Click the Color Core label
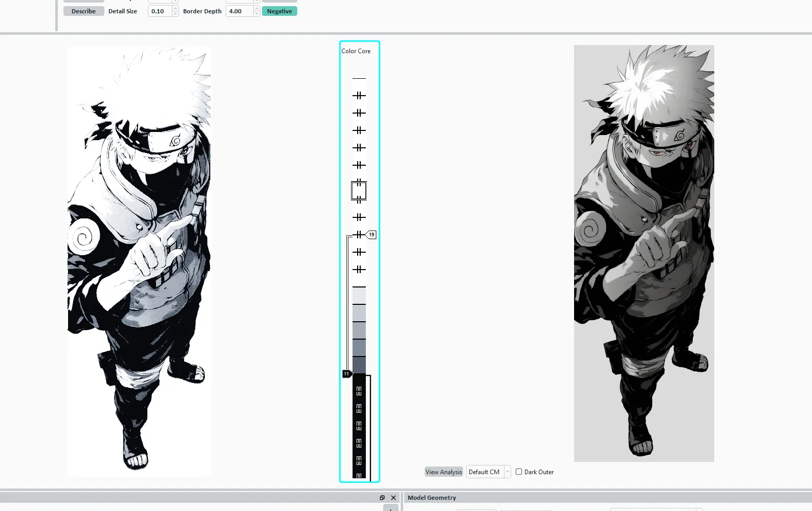This screenshot has height=511, width=812. (356, 51)
